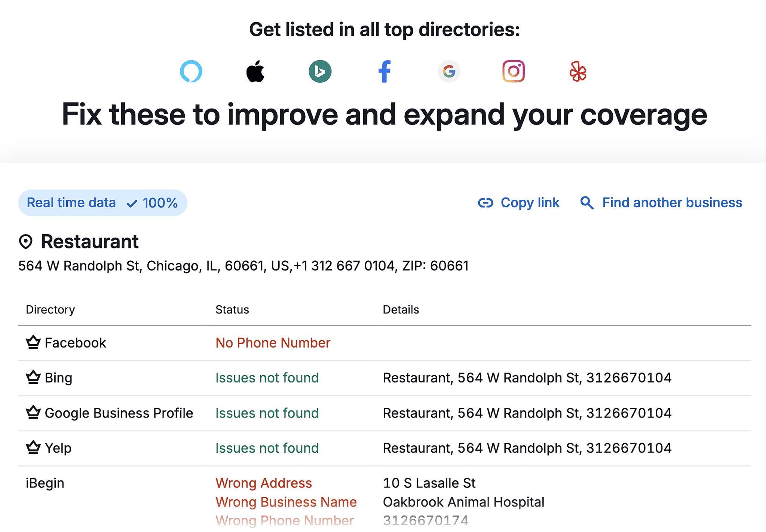Click the Yelp logo under top directories

click(x=578, y=71)
